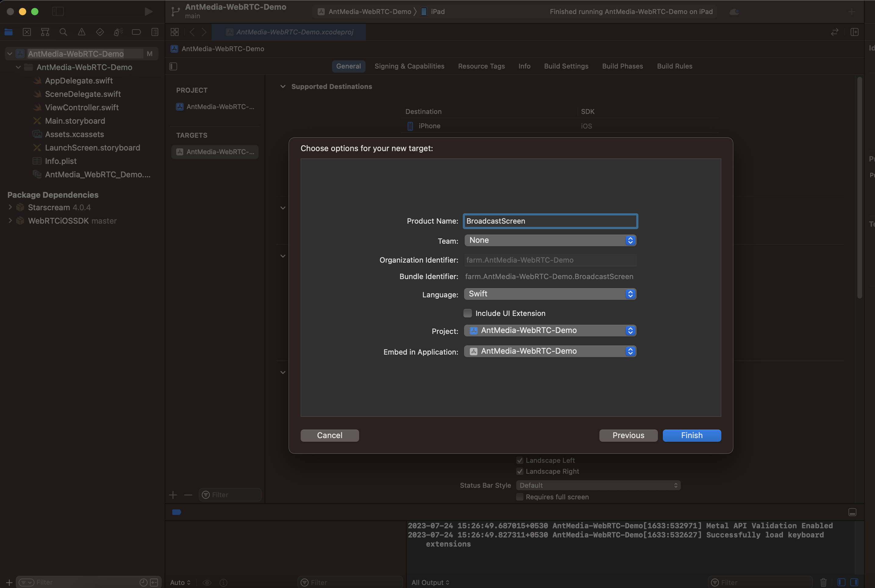
Task: Open the Project navigator folder icon
Action: pyautogui.click(x=9, y=32)
